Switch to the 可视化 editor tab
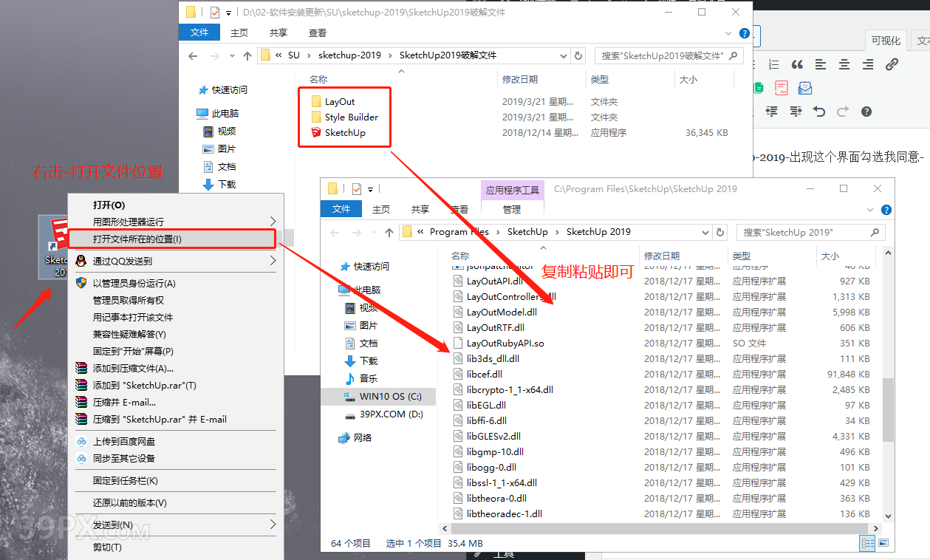This screenshot has width=930, height=560. tap(886, 41)
